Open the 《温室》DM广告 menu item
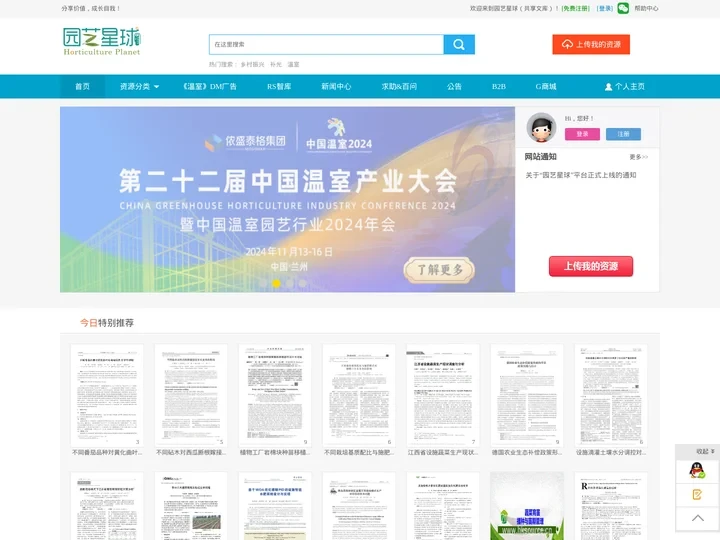720x540 pixels. pos(209,86)
